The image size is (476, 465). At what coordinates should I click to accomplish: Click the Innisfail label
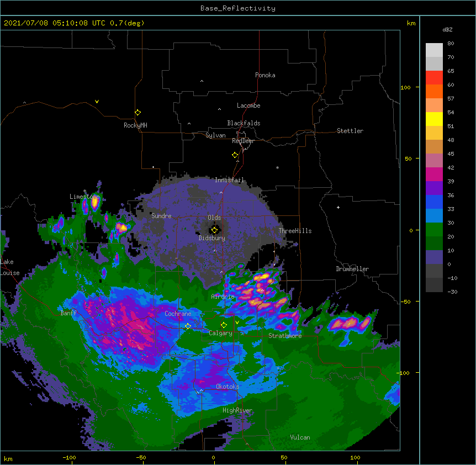point(229,180)
